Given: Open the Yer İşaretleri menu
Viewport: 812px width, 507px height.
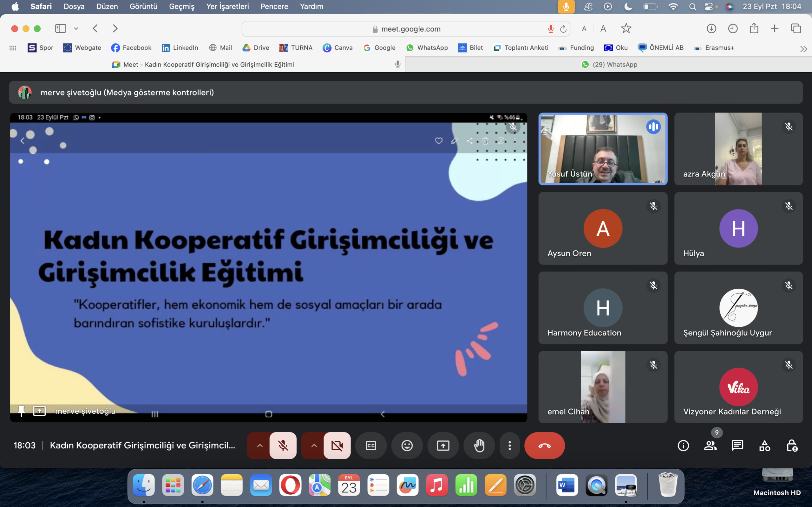Looking at the screenshot, I should 227,6.
